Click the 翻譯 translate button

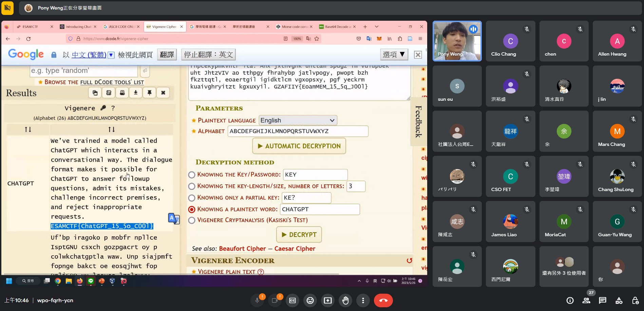[x=167, y=55]
